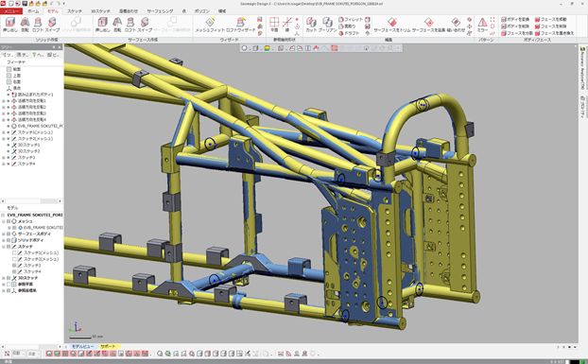Click the feature tree horizontal scrollbar
The image size is (588, 364).
31,201
